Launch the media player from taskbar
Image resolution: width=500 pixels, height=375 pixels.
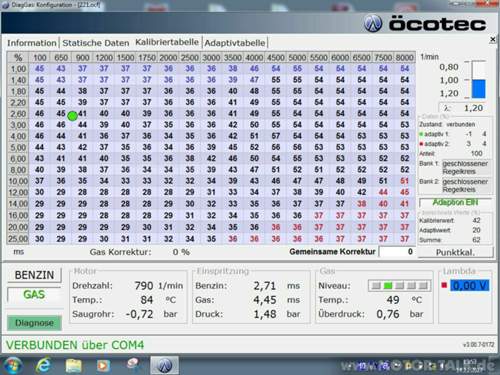point(103,366)
